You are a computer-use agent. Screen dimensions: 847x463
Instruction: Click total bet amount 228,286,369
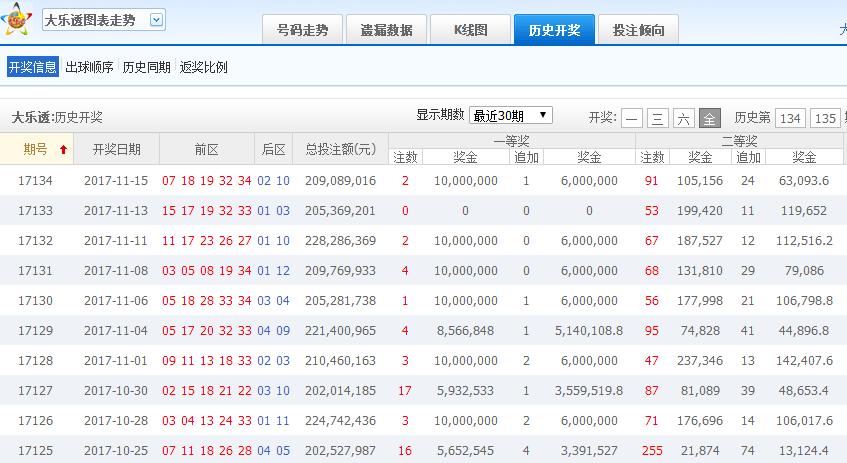tap(340, 240)
